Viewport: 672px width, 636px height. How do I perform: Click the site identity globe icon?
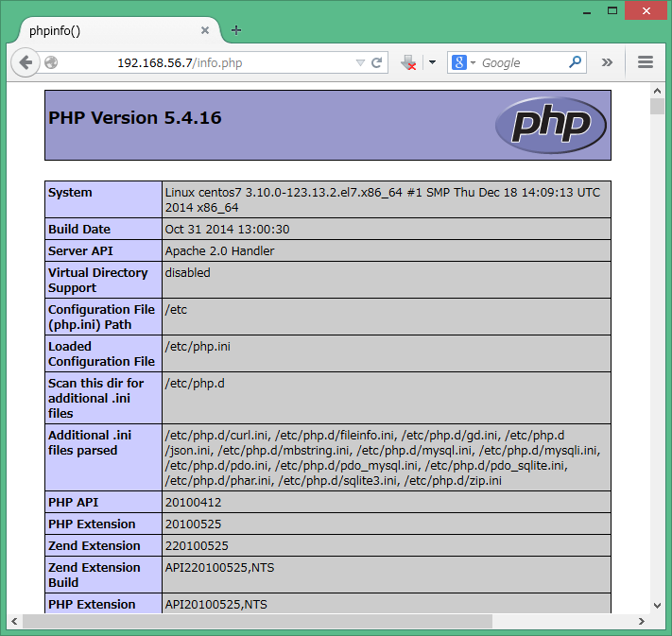click(x=51, y=62)
